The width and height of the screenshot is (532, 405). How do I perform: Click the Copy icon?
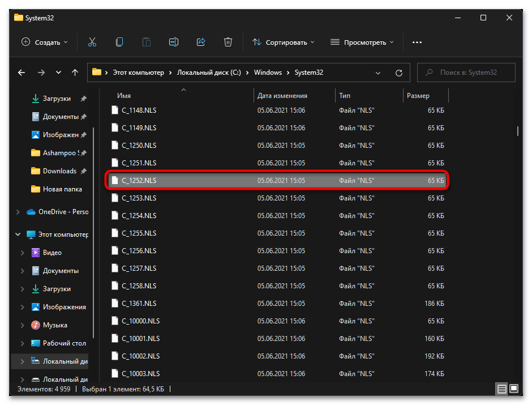tap(119, 42)
